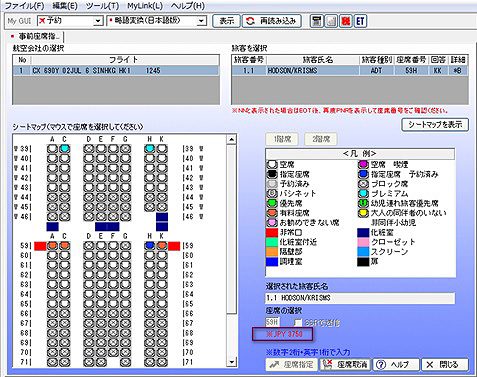The height and width of the screenshot is (377, 477).
Task: Click the seat number input field 59H
Action: [273, 323]
